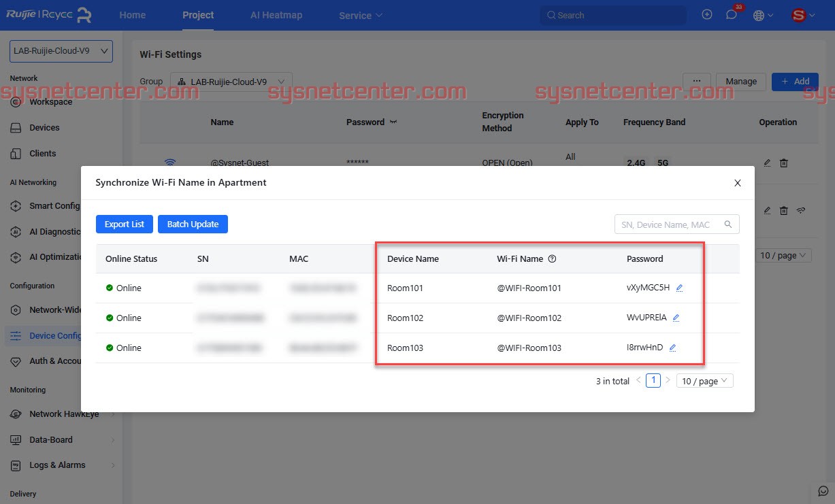Close the Synchronize Wi-Fi Name dialog

[x=737, y=183]
